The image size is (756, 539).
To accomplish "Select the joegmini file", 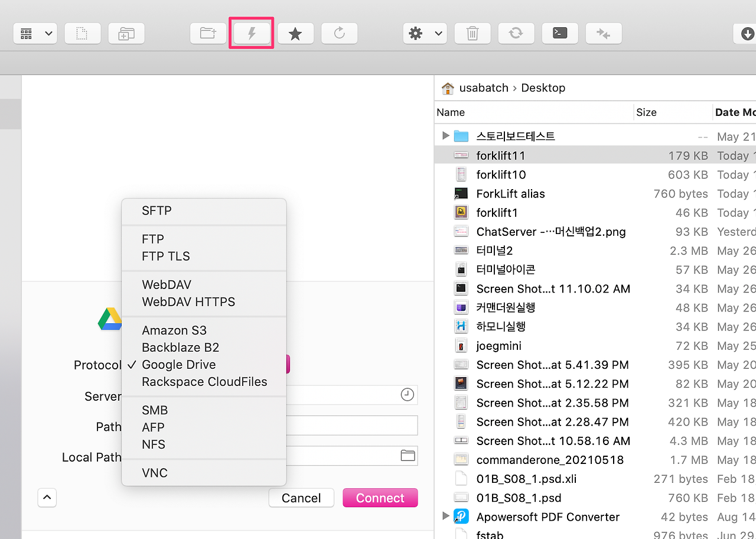I will 498,346.
